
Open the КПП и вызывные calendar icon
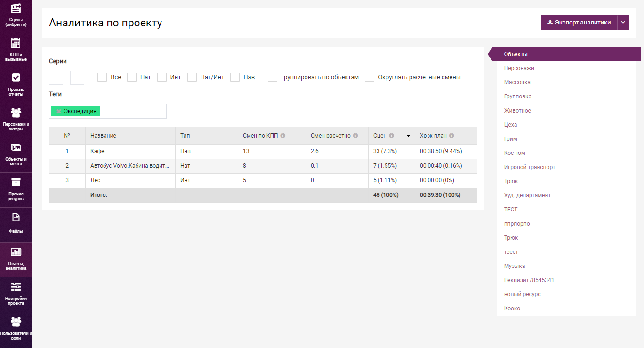pyautogui.click(x=16, y=43)
